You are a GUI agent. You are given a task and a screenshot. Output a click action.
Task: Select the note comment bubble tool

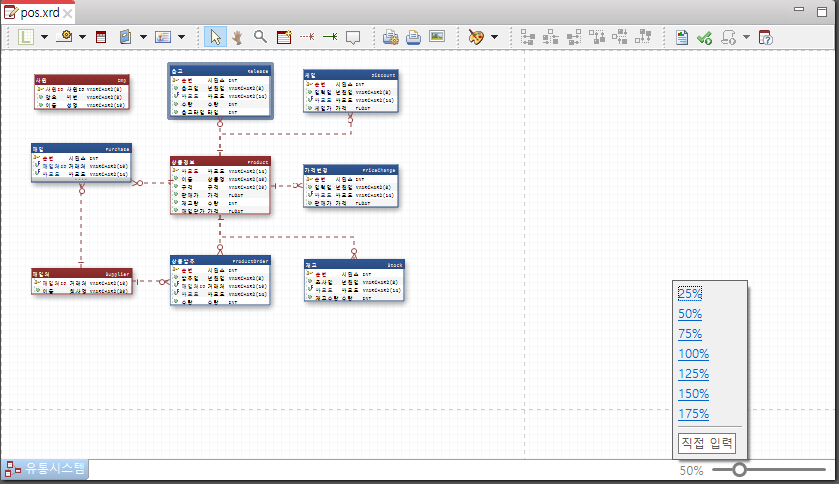point(353,37)
